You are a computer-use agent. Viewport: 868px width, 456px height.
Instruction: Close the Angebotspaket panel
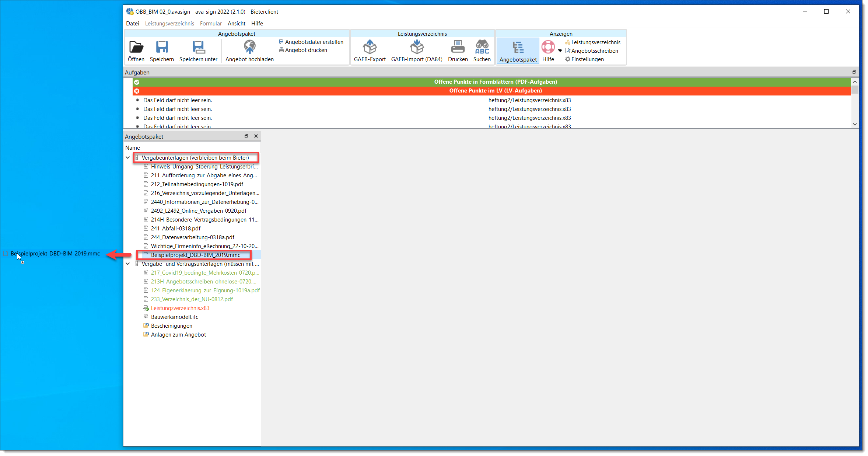[x=256, y=136]
